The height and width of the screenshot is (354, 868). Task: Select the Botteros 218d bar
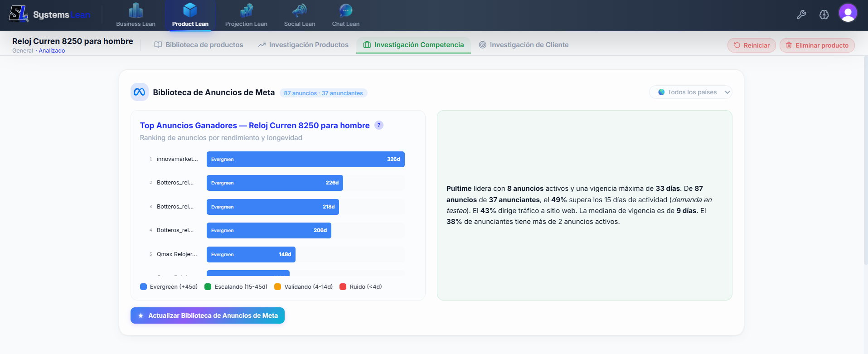273,207
